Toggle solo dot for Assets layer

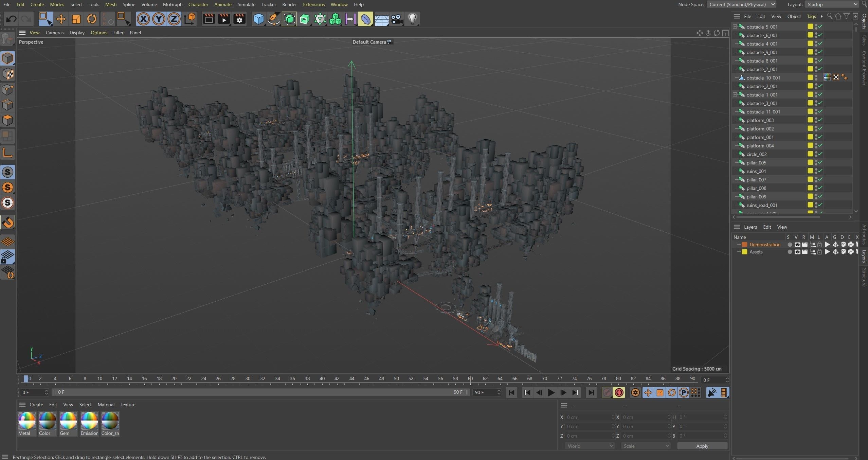tap(790, 252)
